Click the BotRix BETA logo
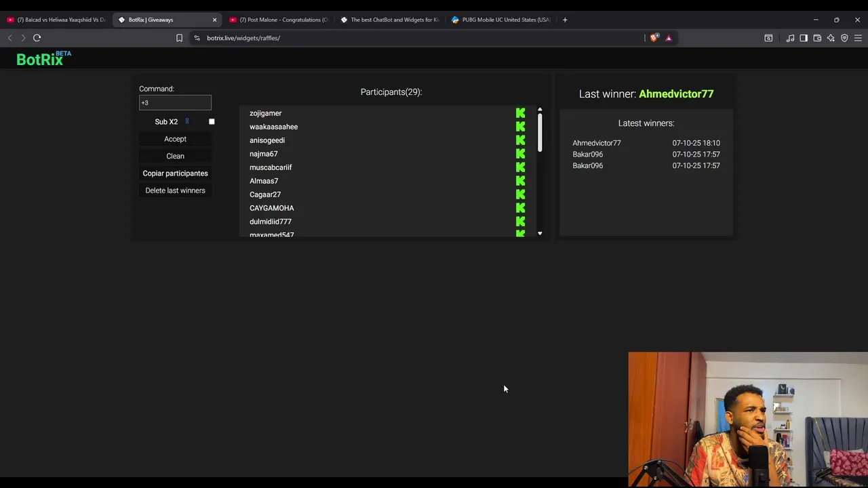Image resolution: width=868 pixels, height=488 pixels. 43,59
